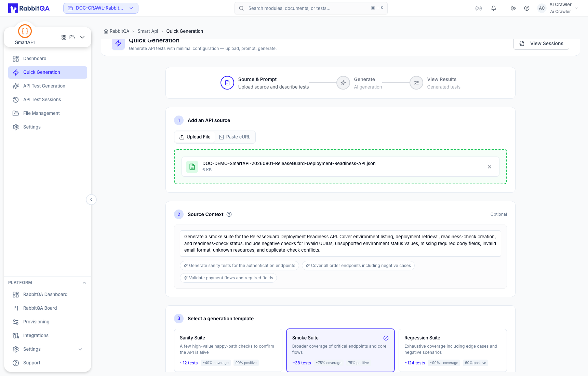The height and width of the screenshot is (376, 588).
Task: Open RabbitQA Board
Action: click(48, 308)
